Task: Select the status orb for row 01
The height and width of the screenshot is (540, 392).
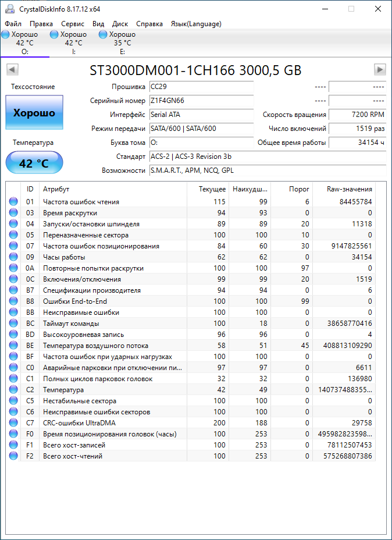Action: [13, 202]
